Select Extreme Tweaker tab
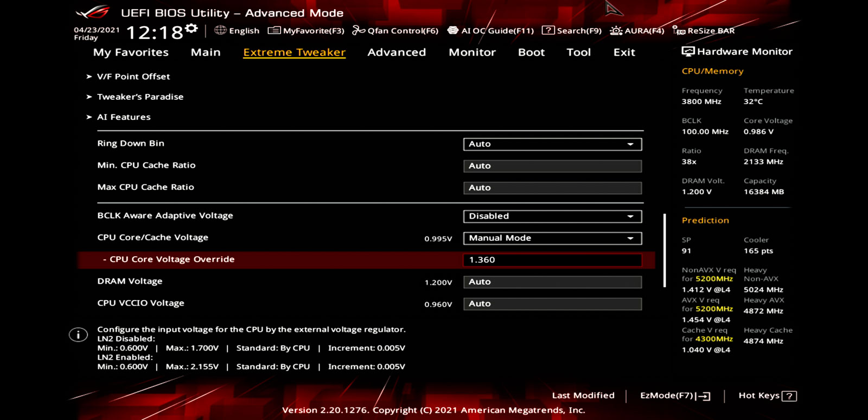 (294, 52)
